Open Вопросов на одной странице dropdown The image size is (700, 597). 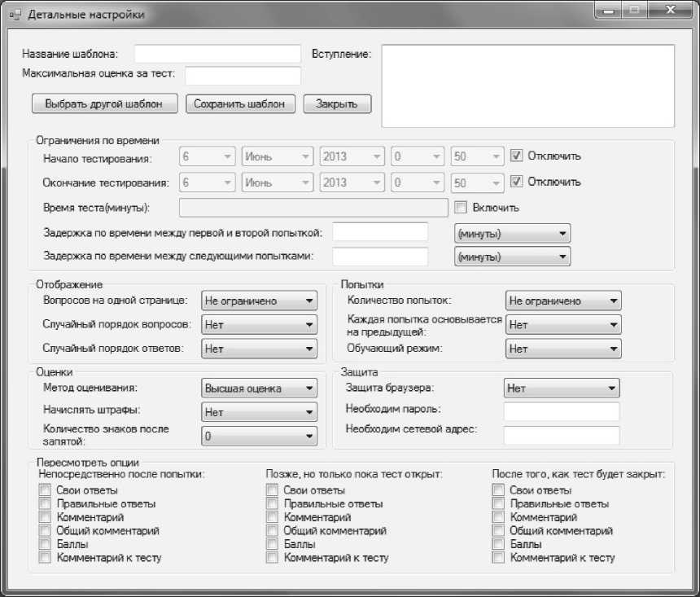click(260, 301)
